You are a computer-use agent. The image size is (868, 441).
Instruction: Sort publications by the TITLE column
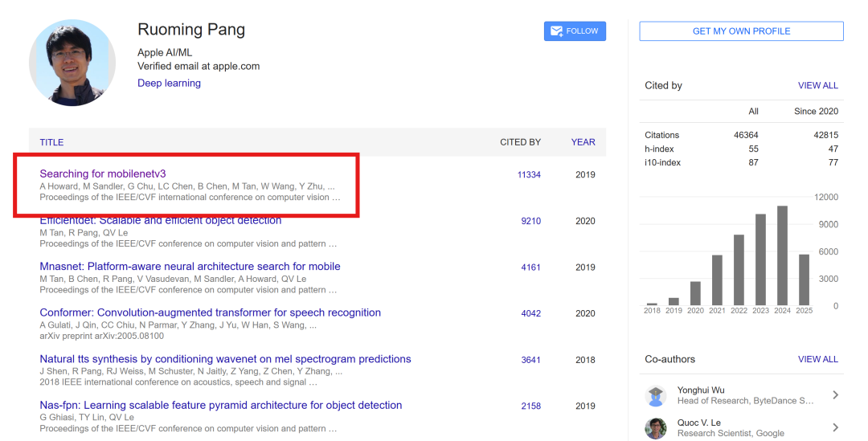click(x=51, y=142)
